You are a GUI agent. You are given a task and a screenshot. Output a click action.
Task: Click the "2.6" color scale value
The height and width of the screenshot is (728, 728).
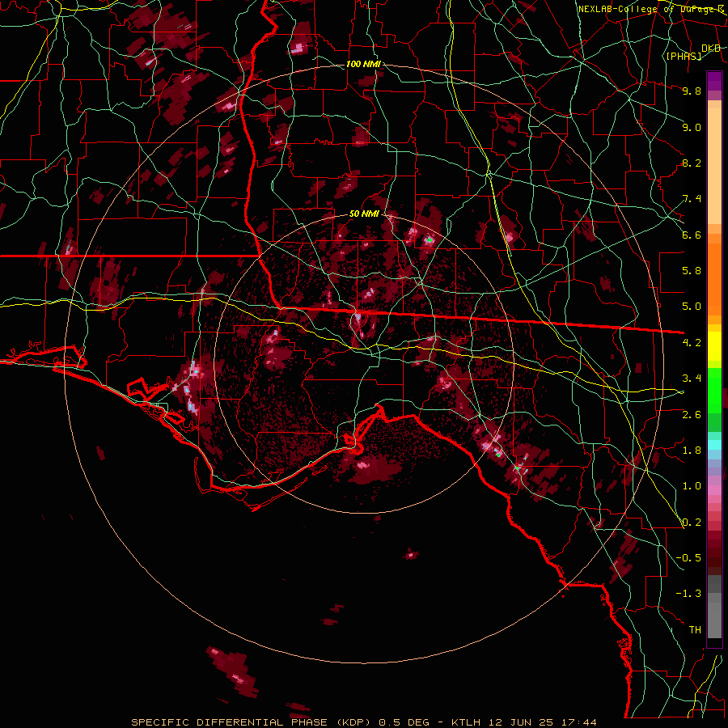(692, 414)
